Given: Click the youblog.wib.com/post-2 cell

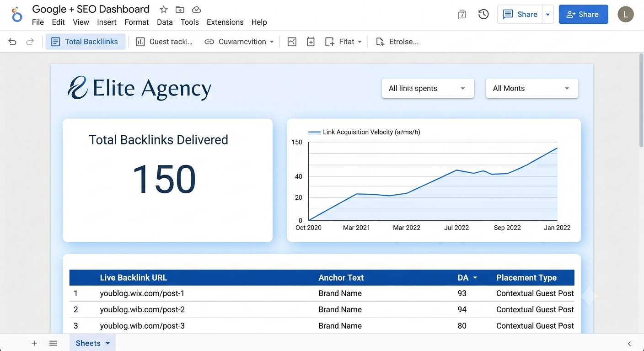Looking at the screenshot, I should [x=142, y=309].
